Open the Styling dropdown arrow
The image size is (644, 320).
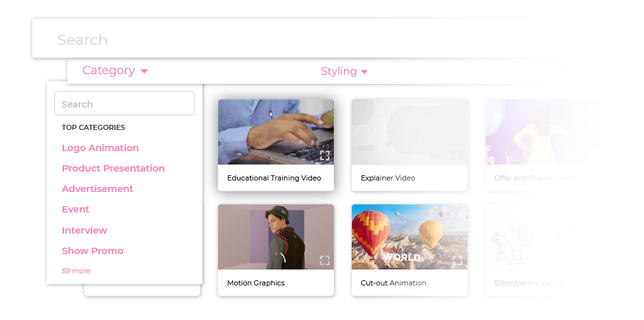[x=365, y=72]
